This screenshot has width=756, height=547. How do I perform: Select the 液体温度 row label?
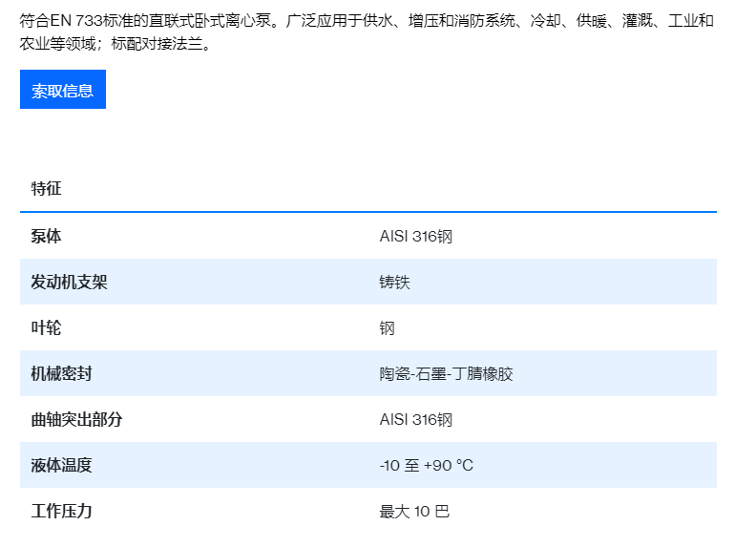(x=61, y=465)
